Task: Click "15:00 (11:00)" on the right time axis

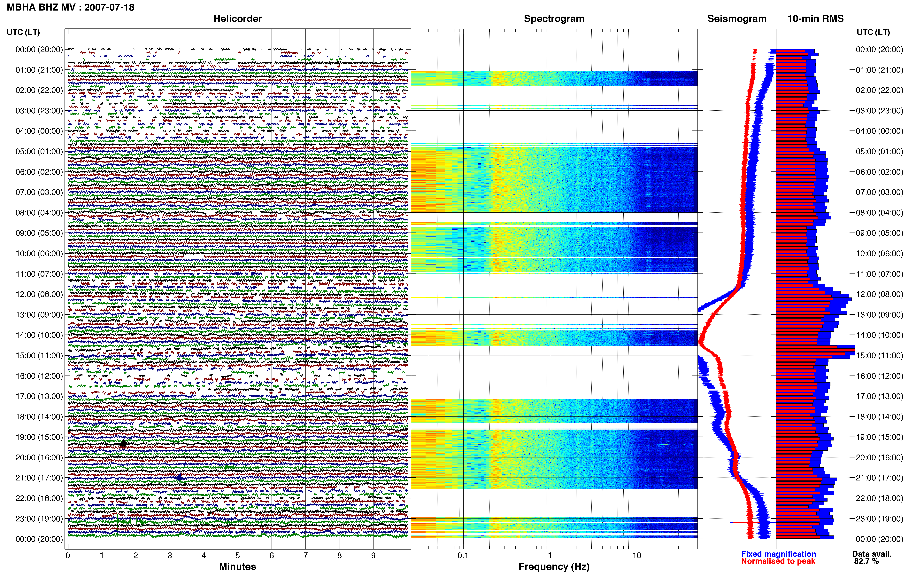Action: tap(879, 355)
